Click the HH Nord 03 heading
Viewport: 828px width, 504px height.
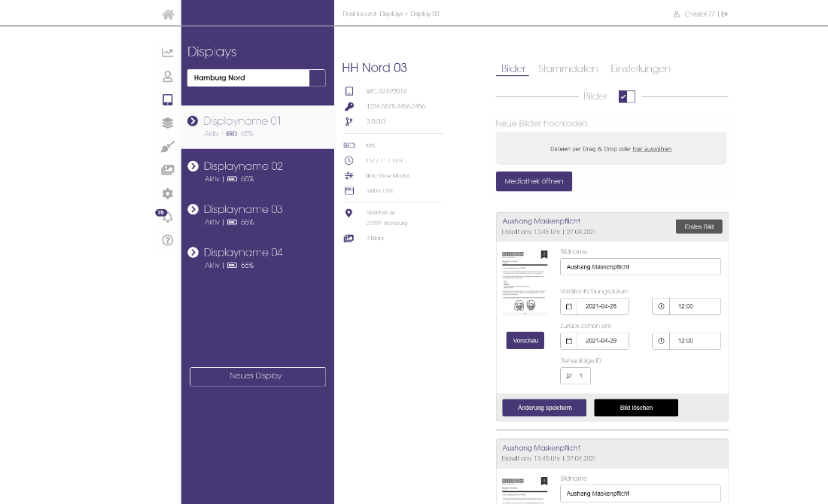[374, 68]
